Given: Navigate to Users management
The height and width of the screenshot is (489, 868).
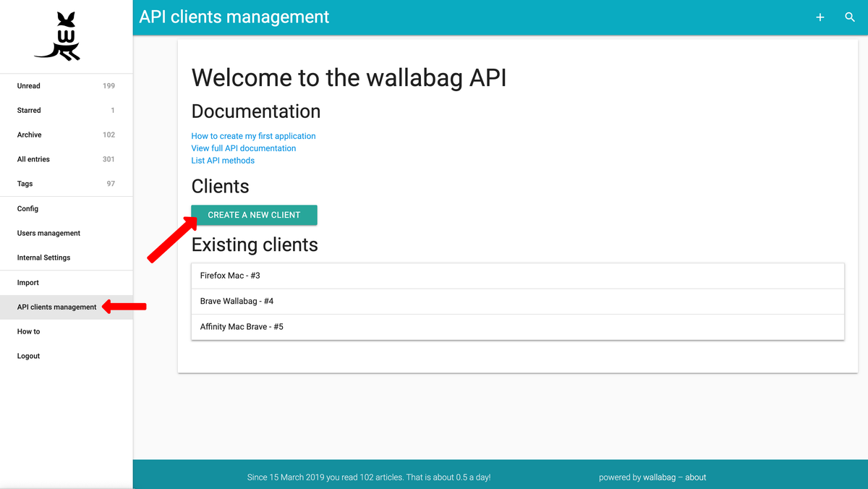Looking at the screenshot, I should point(48,234).
